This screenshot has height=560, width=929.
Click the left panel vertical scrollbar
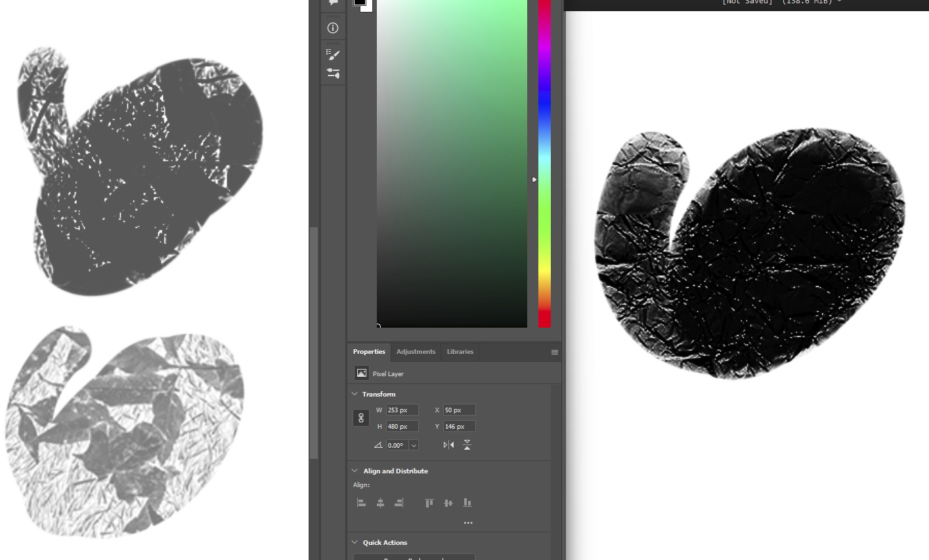pos(314,343)
